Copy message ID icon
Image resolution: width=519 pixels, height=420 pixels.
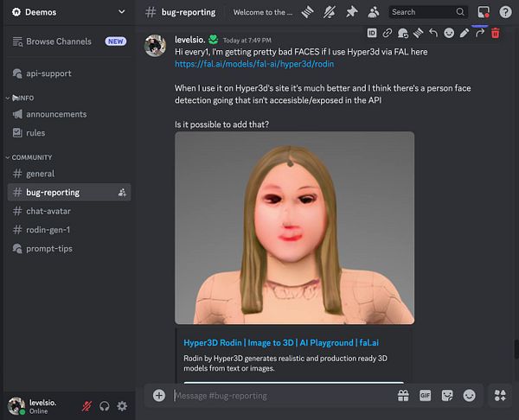pyautogui.click(x=372, y=33)
